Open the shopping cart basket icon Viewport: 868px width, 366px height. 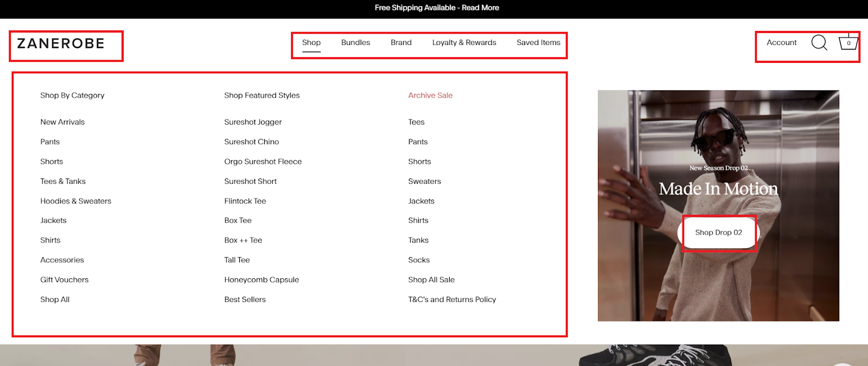pyautogui.click(x=848, y=42)
